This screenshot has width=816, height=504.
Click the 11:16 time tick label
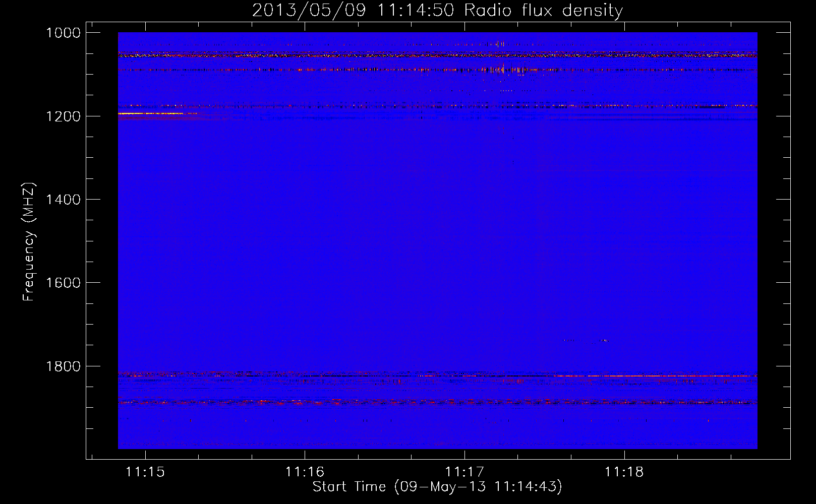[x=305, y=472]
